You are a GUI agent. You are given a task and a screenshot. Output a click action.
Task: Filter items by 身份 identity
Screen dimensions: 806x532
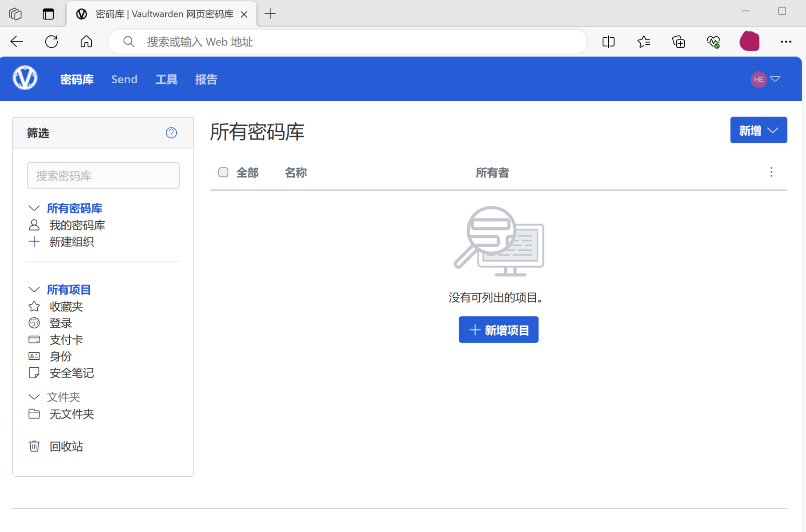click(61, 356)
